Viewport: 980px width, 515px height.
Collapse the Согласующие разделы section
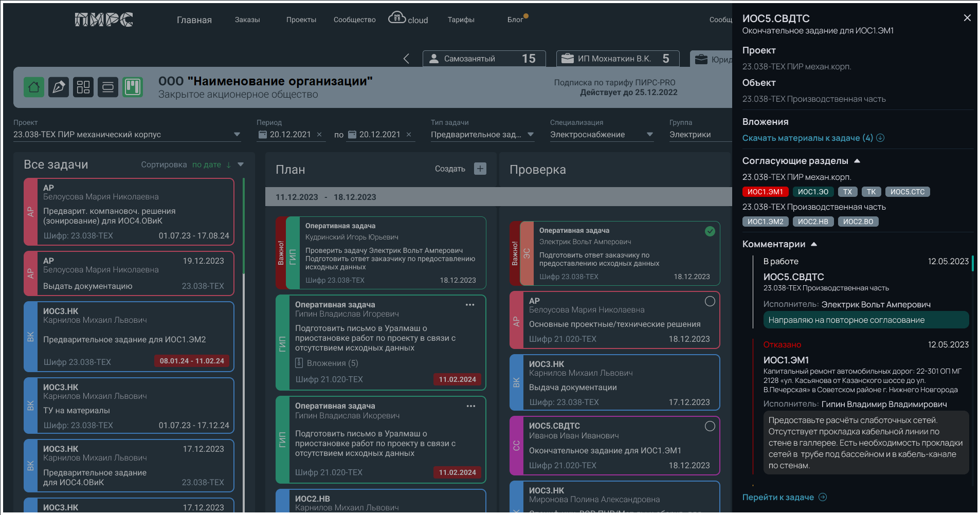coord(857,161)
